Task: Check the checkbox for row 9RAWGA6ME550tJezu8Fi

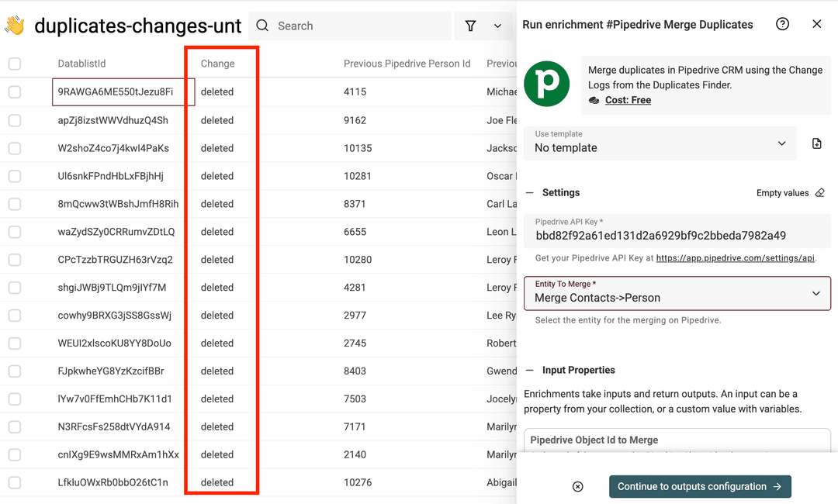Action: click(x=14, y=91)
